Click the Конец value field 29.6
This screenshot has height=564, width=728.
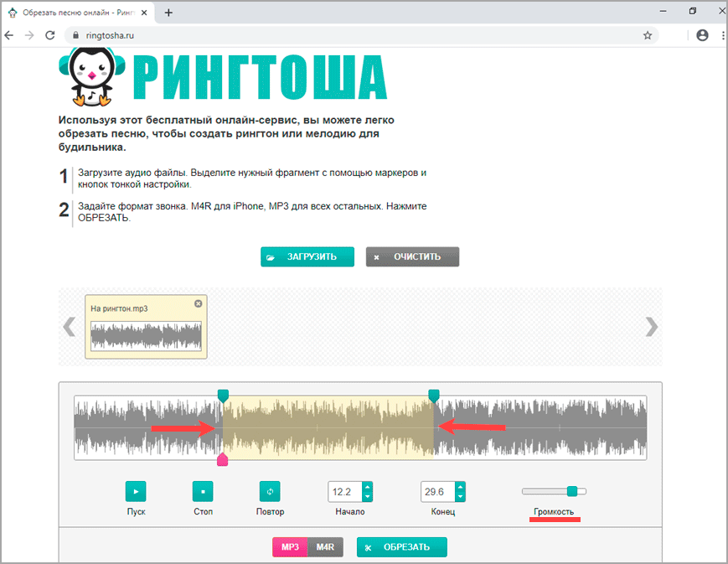click(437, 492)
